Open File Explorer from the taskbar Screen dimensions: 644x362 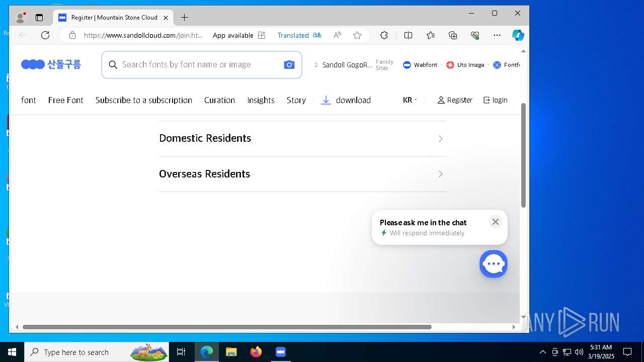click(x=231, y=352)
